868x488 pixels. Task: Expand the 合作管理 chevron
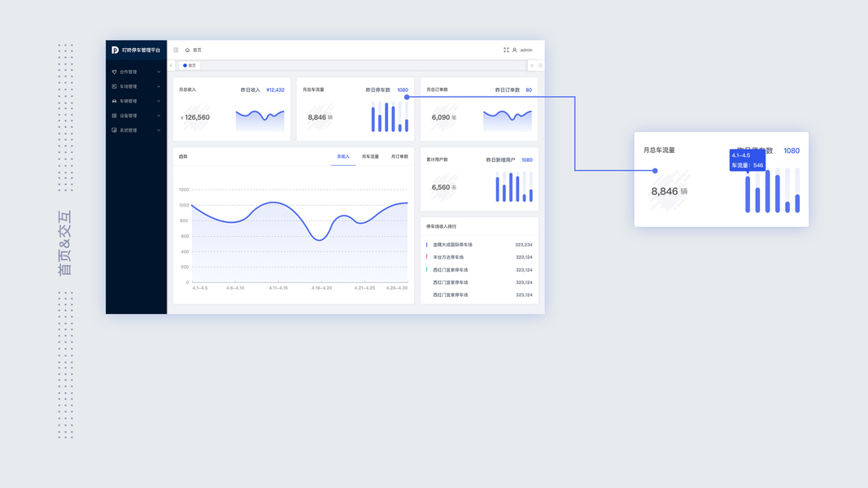[159, 72]
